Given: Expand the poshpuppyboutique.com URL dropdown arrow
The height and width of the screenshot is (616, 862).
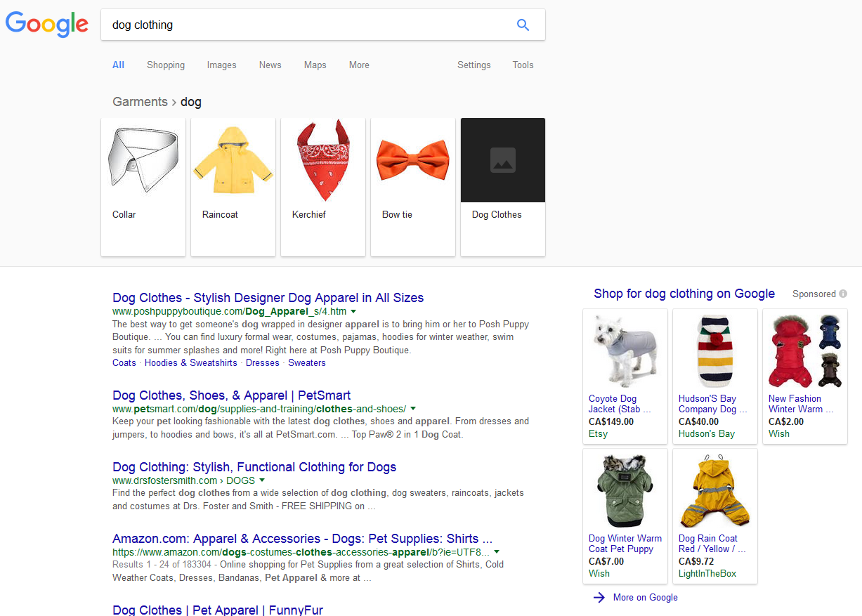Looking at the screenshot, I should pyautogui.click(x=353, y=311).
